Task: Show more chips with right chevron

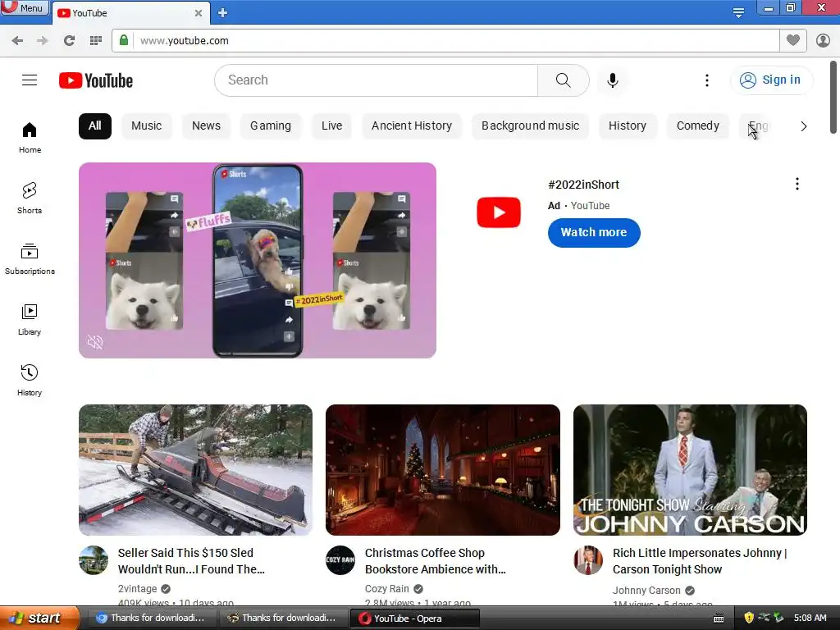Action: (x=803, y=126)
